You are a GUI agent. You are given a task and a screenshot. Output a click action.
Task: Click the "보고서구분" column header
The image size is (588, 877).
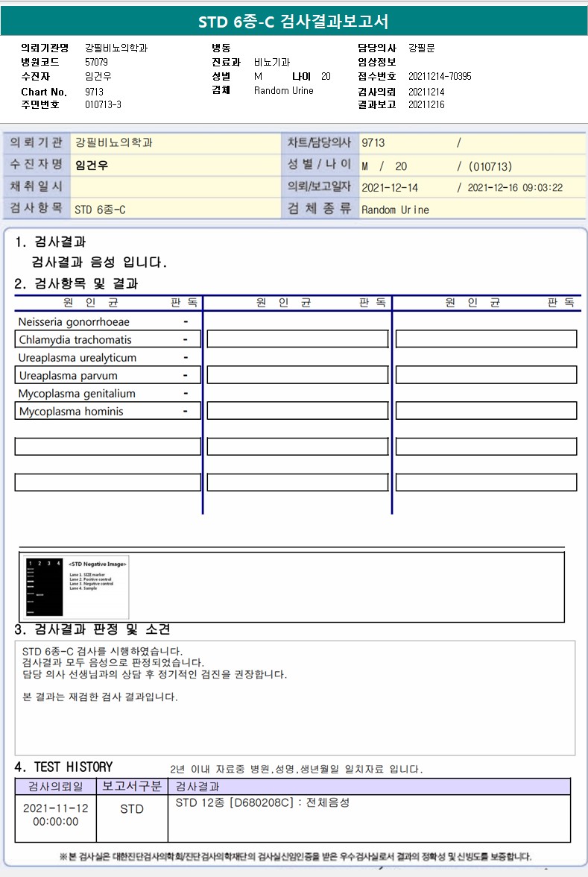(132, 786)
